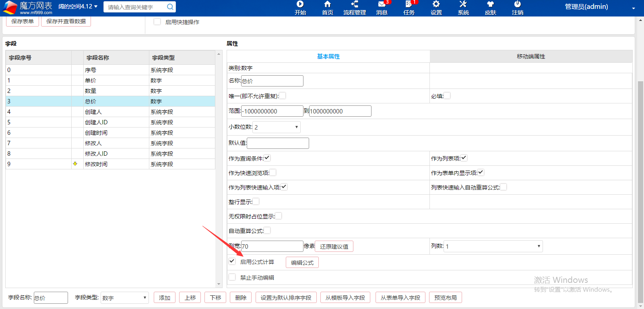Screen dimensions: 644x309
Task: Focus the top search keyword field
Action: [135, 7]
